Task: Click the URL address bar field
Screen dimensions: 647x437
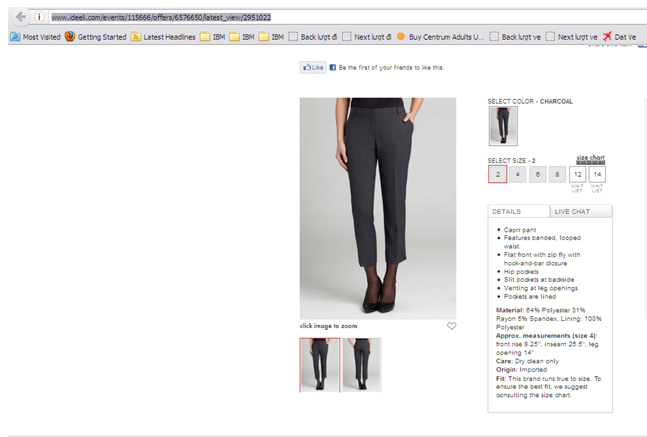Action: pyautogui.click(x=300, y=17)
